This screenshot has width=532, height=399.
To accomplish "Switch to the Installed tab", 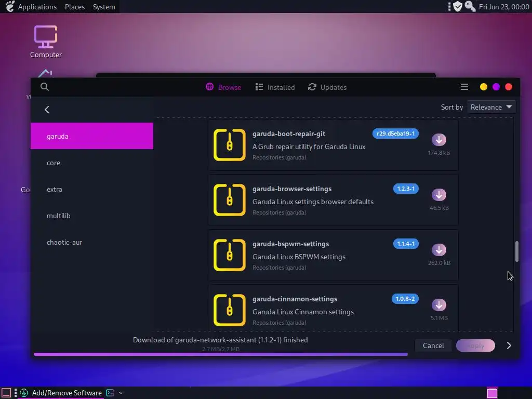I will coord(275,87).
